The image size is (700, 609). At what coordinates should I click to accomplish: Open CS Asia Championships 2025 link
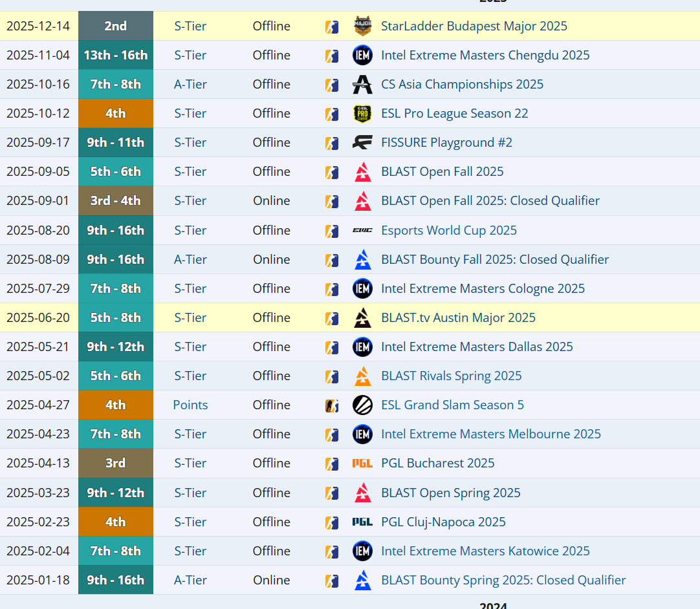click(462, 84)
